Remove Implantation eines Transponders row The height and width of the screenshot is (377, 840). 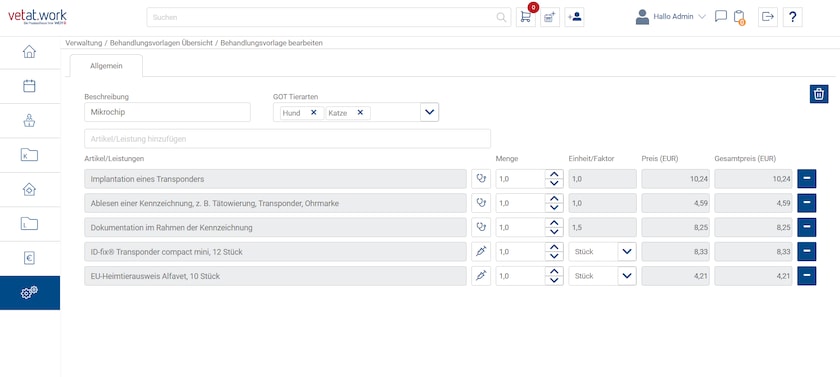pyautogui.click(x=807, y=179)
